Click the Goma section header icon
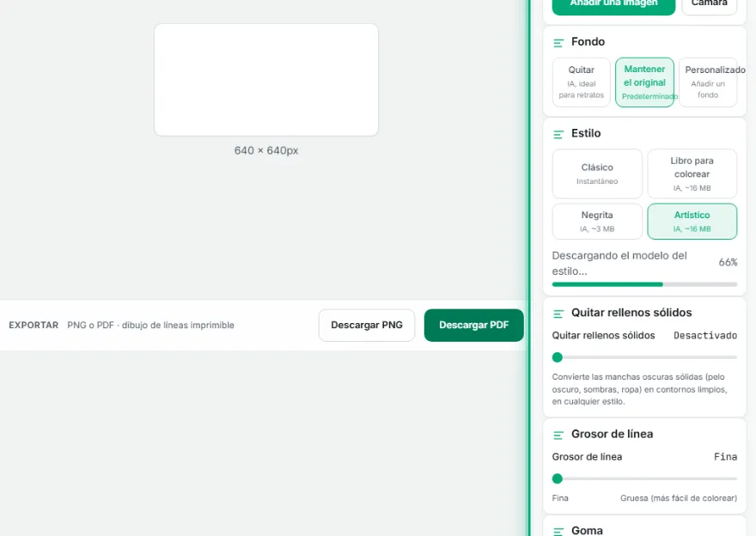This screenshot has height=536, width=756. coord(558,531)
